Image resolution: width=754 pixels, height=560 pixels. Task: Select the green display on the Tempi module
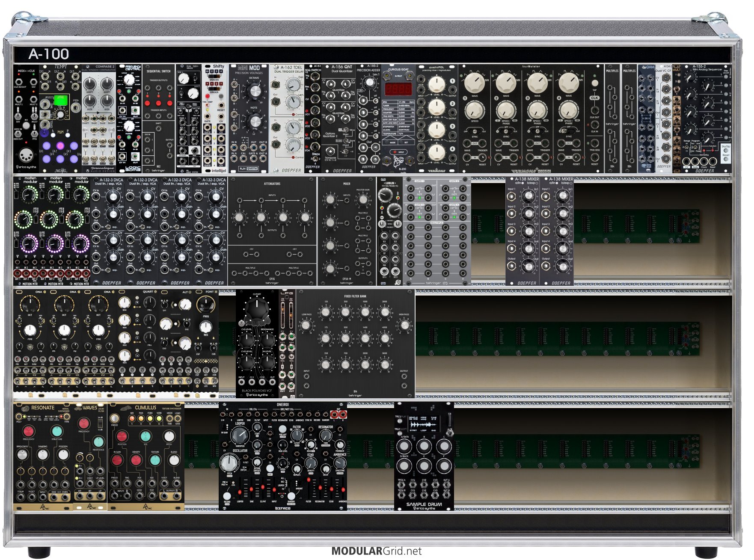pyautogui.click(x=60, y=100)
